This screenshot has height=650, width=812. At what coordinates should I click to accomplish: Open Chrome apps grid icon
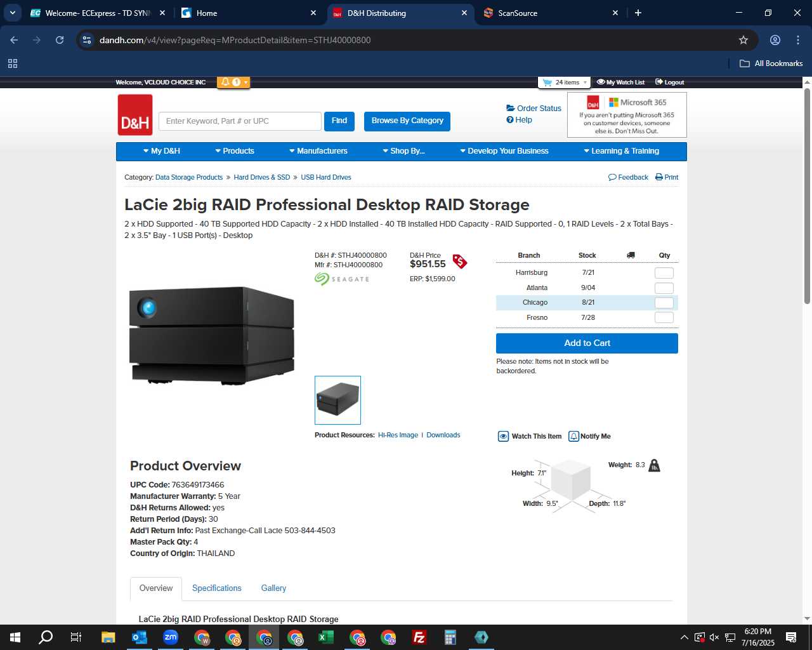[x=13, y=63]
